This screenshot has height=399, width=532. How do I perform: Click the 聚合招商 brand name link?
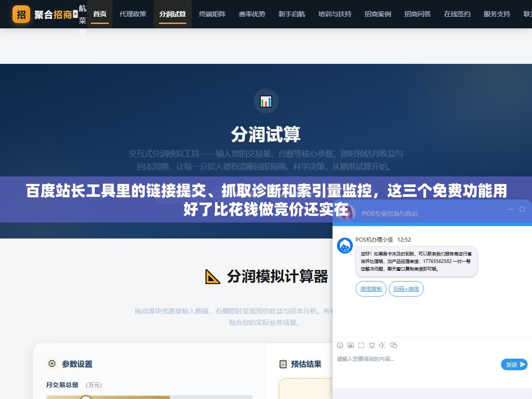(53, 14)
